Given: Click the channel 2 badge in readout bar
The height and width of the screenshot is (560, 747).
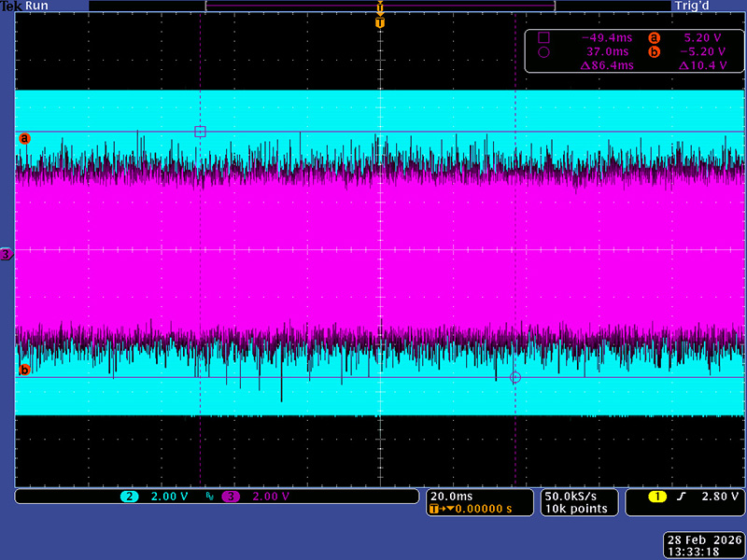Looking at the screenshot, I should pos(131,497).
